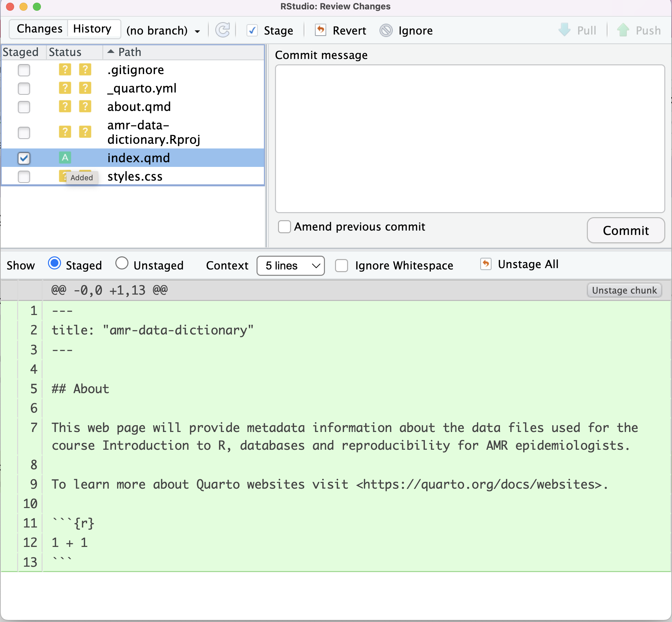
Task: Stage the styles.css file checkbox
Action: [24, 176]
